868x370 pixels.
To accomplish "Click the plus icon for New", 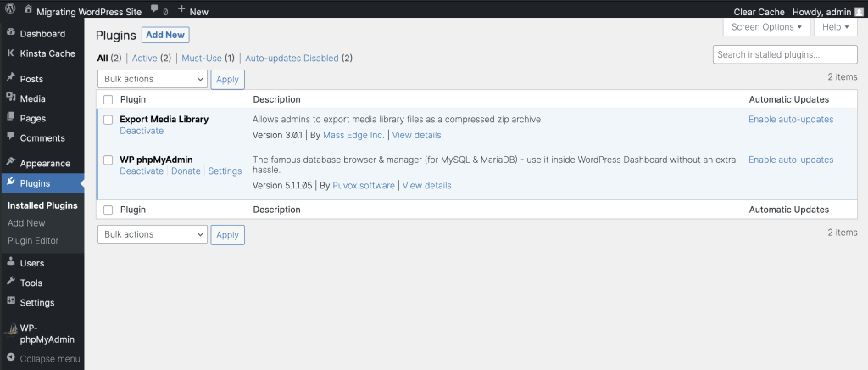I will click(181, 8).
